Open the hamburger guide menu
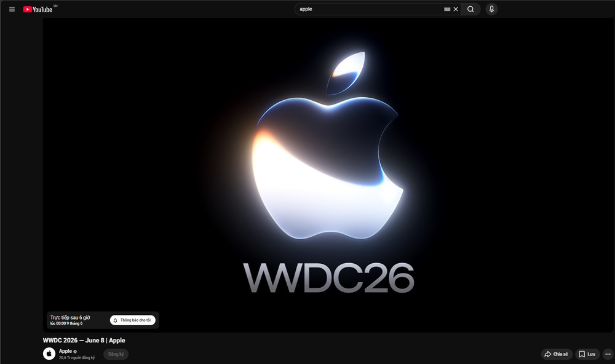Screen dimensions: 615x364 (12, 9)
